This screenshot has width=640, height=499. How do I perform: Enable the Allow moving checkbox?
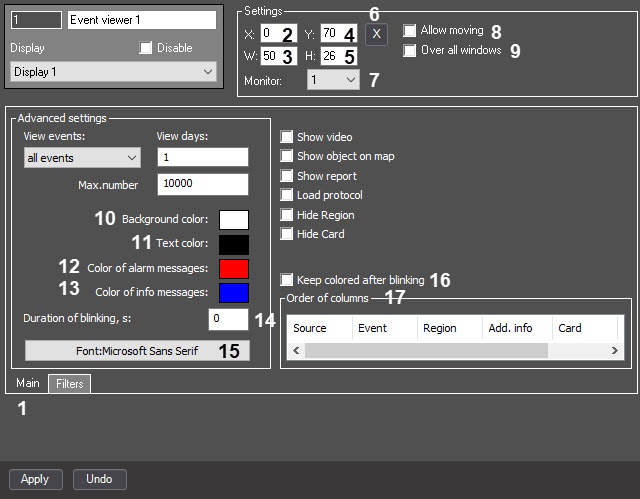410,31
